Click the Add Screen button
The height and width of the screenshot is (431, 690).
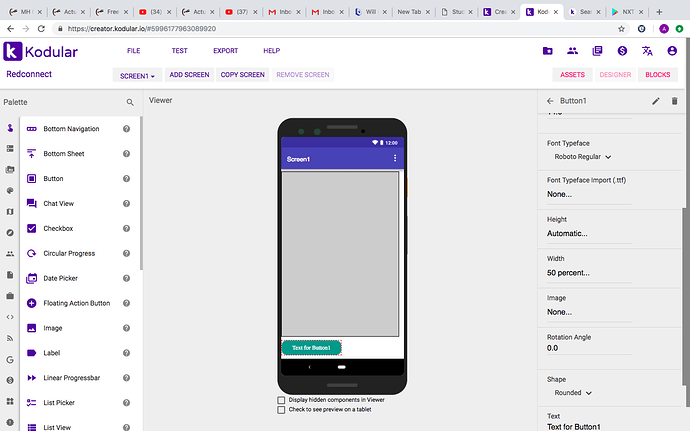189,75
